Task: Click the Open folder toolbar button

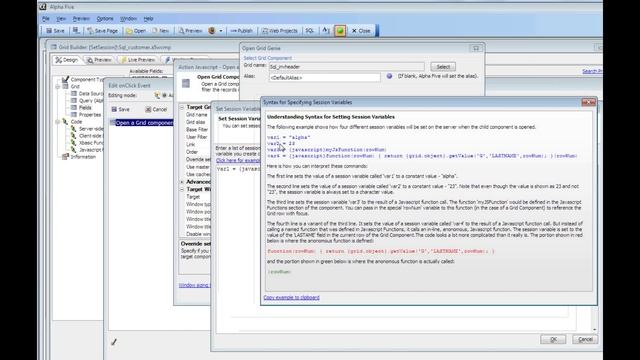Action: coord(136,31)
